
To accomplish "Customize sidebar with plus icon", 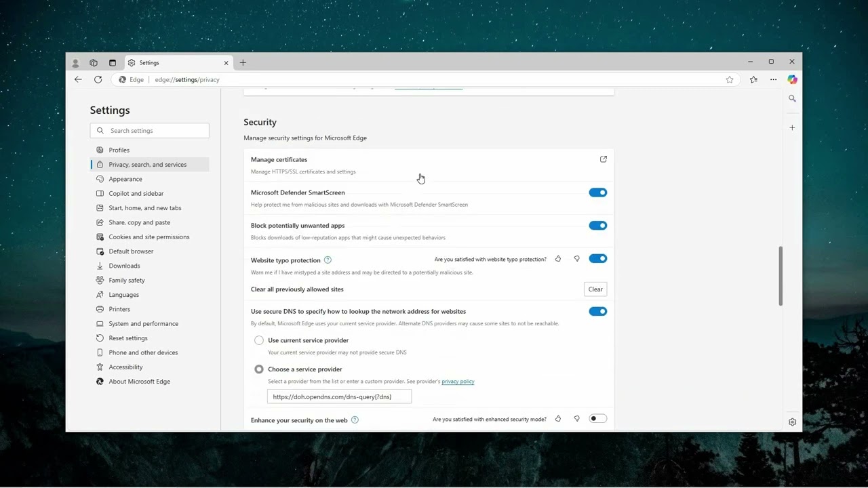I will point(792,127).
